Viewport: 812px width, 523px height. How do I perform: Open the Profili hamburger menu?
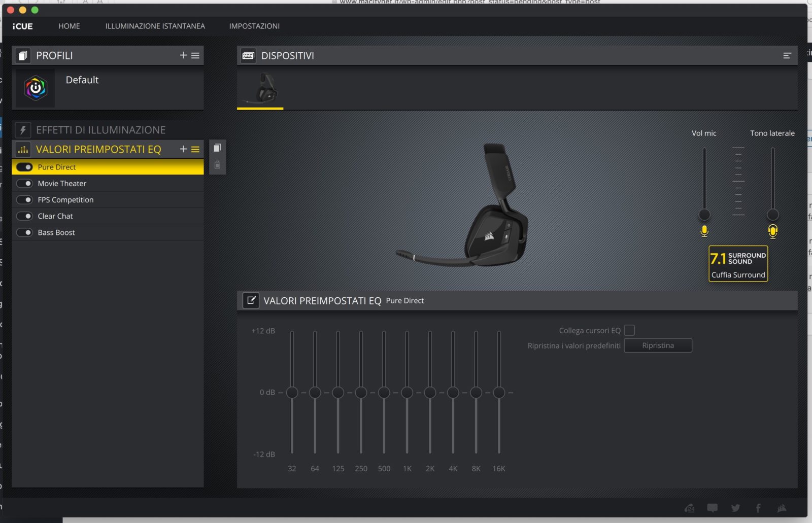tap(195, 55)
